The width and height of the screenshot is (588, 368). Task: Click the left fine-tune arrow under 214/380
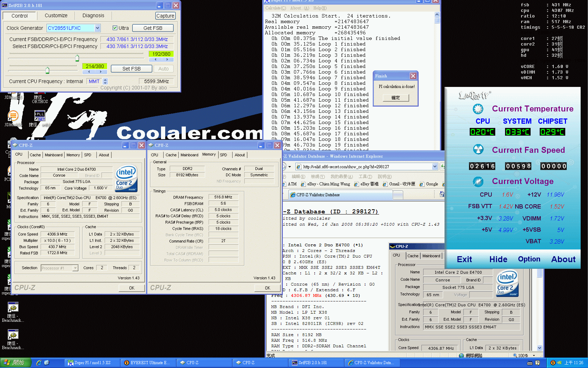[89, 71]
